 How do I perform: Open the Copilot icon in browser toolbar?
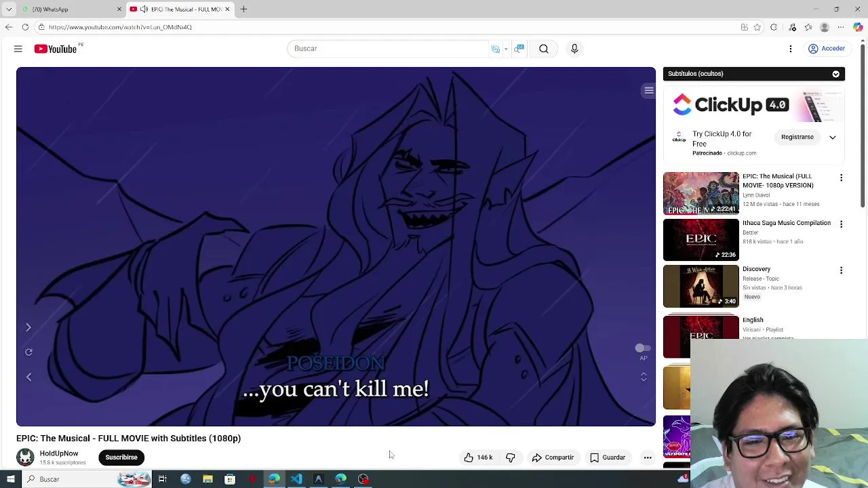point(858,27)
